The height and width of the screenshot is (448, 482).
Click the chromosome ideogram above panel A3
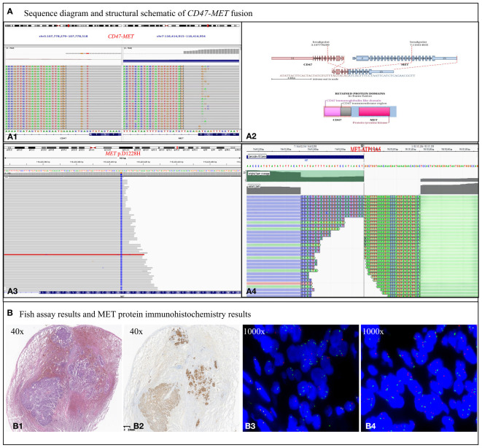pos(122,148)
